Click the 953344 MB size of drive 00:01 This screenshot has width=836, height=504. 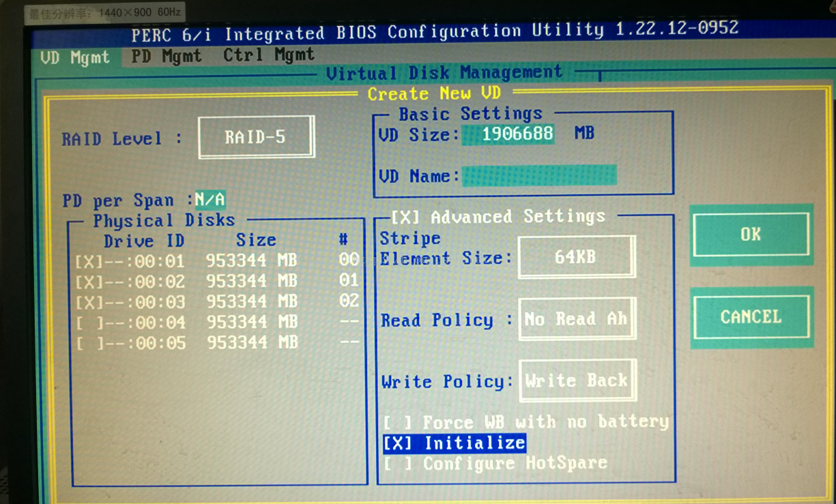click(x=252, y=261)
